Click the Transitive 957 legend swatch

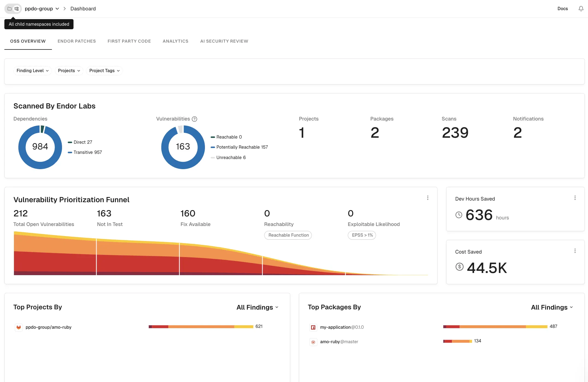(x=70, y=152)
